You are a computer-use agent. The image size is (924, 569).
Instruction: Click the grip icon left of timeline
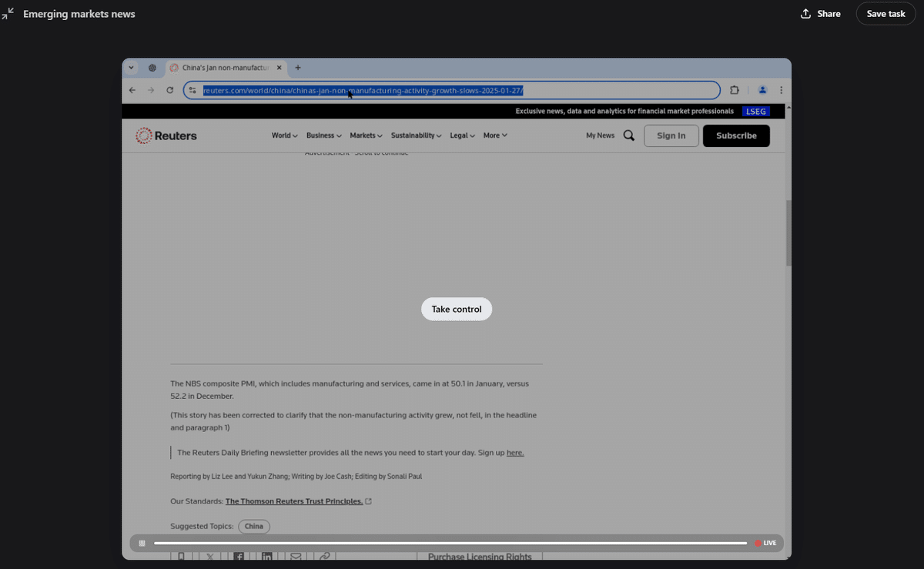click(x=142, y=543)
